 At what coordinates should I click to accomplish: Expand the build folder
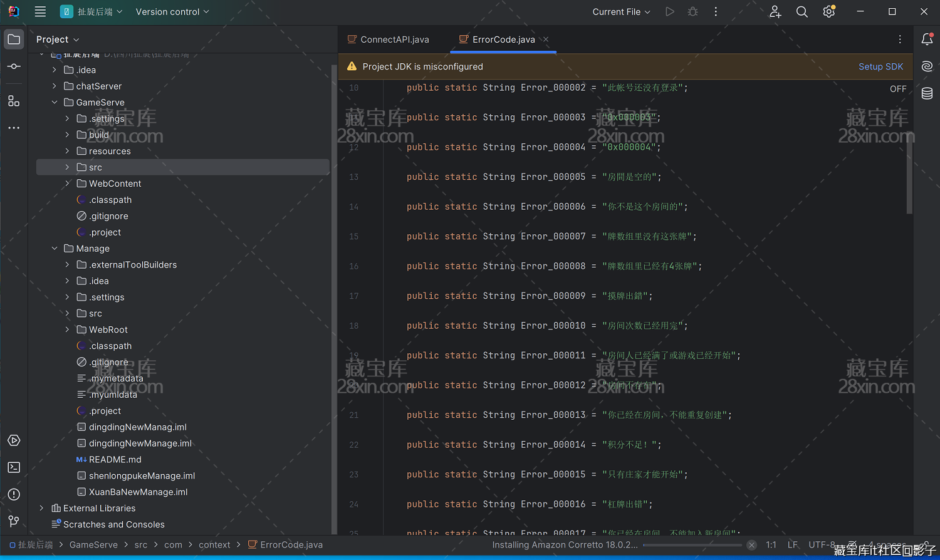click(x=67, y=135)
